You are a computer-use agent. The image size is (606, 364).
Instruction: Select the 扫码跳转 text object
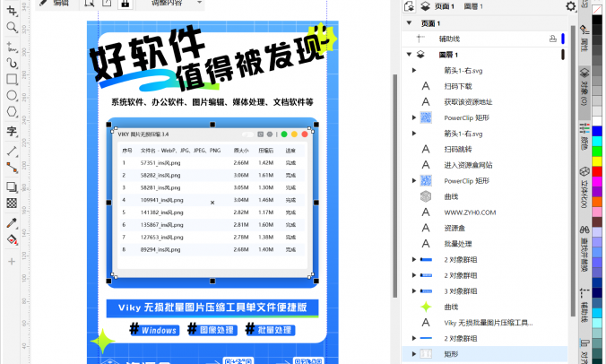pyautogui.click(x=458, y=149)
